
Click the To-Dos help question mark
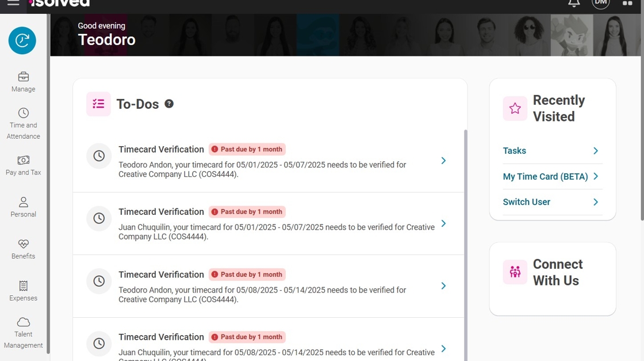pyautogui.click(x=169, y=104)
